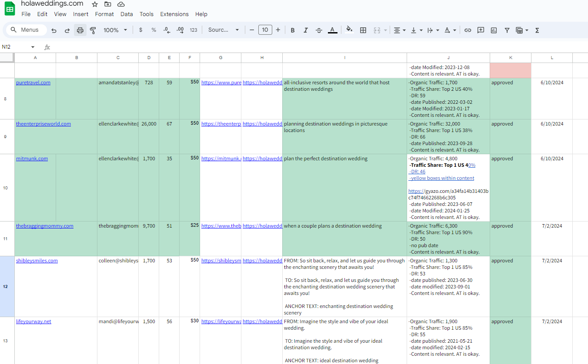Open the text rotation dropdown
The image size is (588, 364).
coord(450,30)
